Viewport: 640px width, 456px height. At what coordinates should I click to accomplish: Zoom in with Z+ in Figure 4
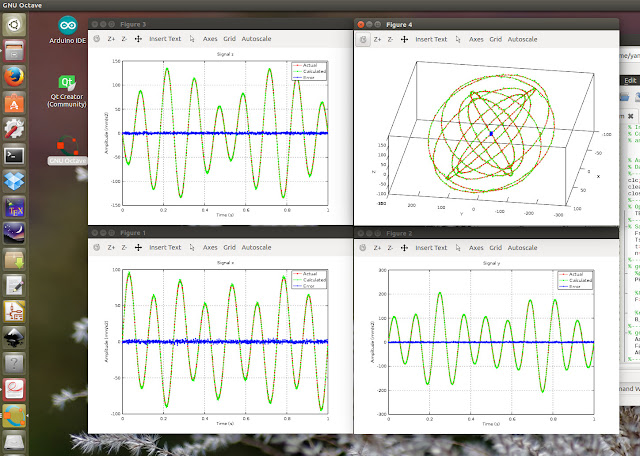point(378,40)
